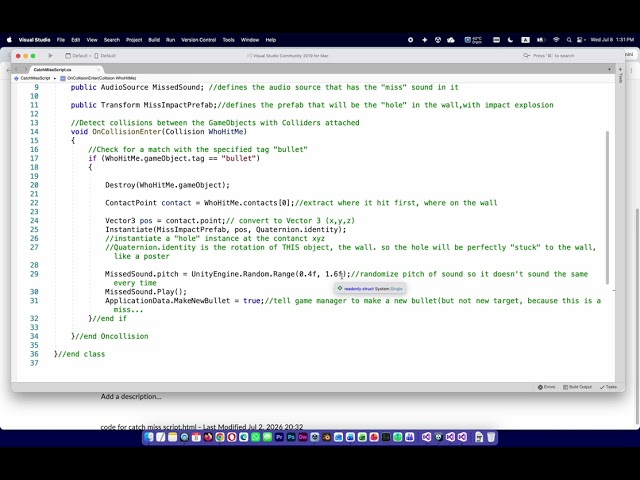The image size is (640, 480).
Task: Open Spotlight search in menu bar
Action: pos(569,40)
